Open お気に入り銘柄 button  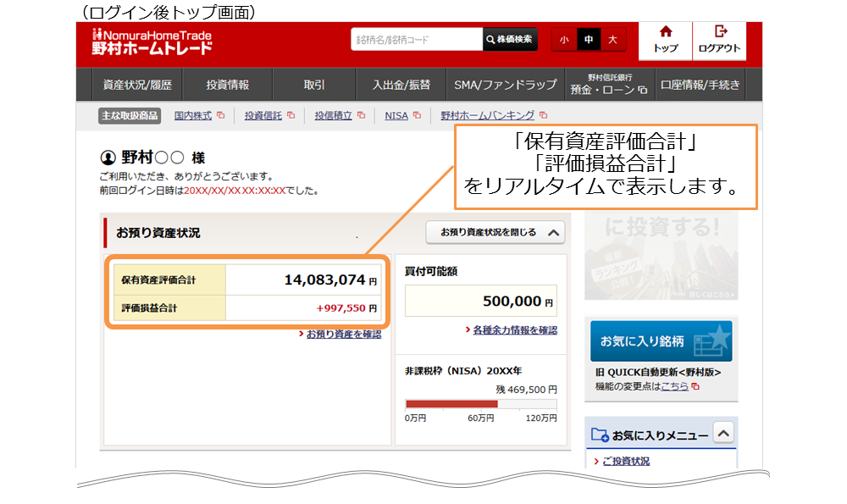coord(662,341)
